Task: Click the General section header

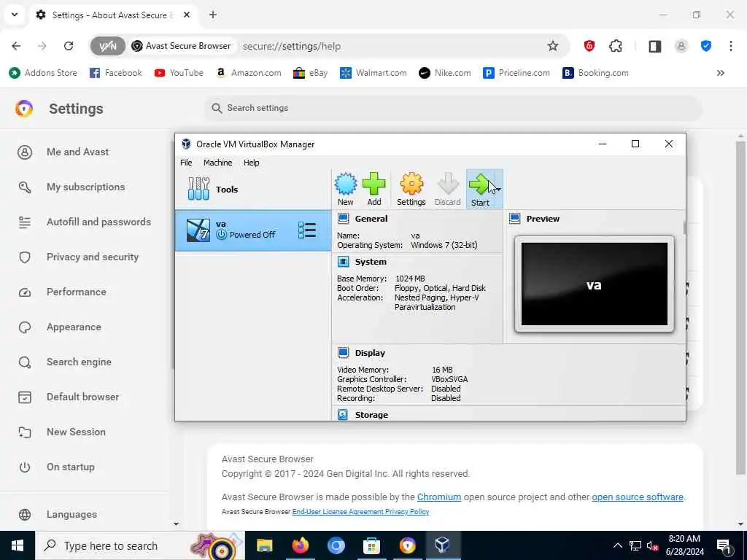Action: tap(371, 219)
